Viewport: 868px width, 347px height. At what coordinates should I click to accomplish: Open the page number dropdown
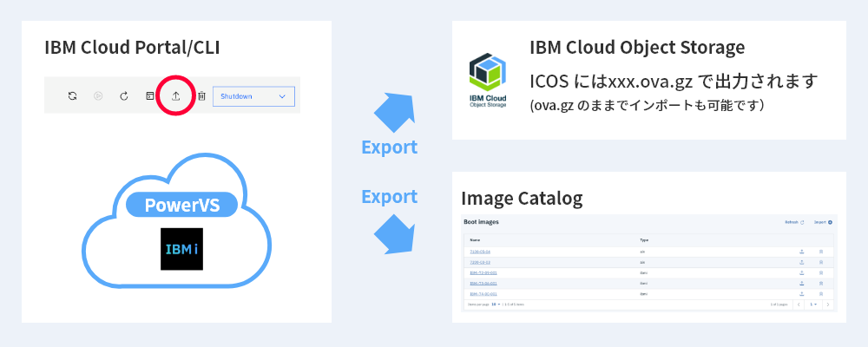tap(813, 304)
